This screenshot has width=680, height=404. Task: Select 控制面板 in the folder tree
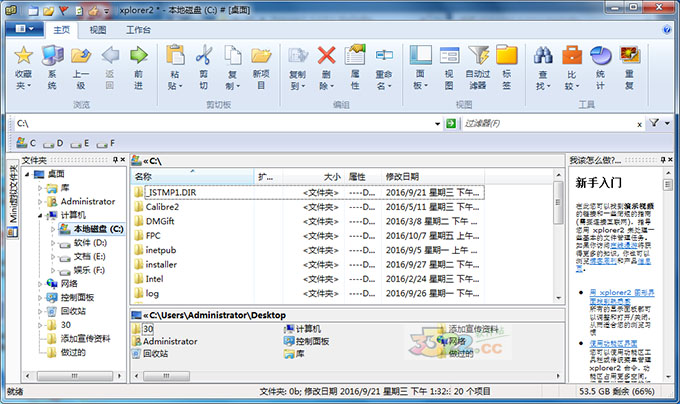tap(77, 297)
